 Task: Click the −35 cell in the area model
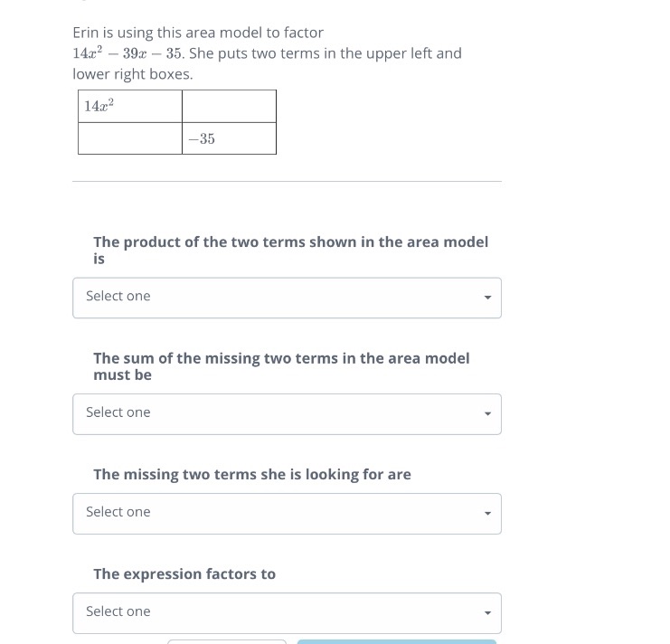tap(230, 139)
